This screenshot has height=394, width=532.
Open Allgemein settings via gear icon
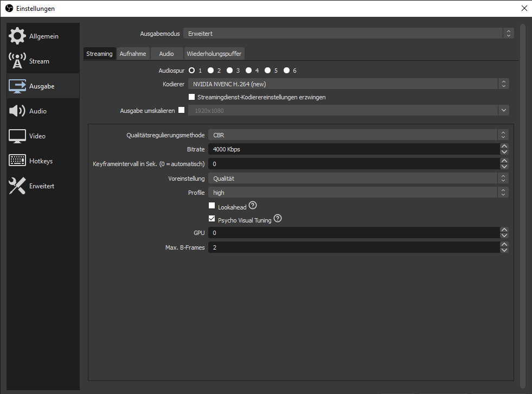coord(17,36)
